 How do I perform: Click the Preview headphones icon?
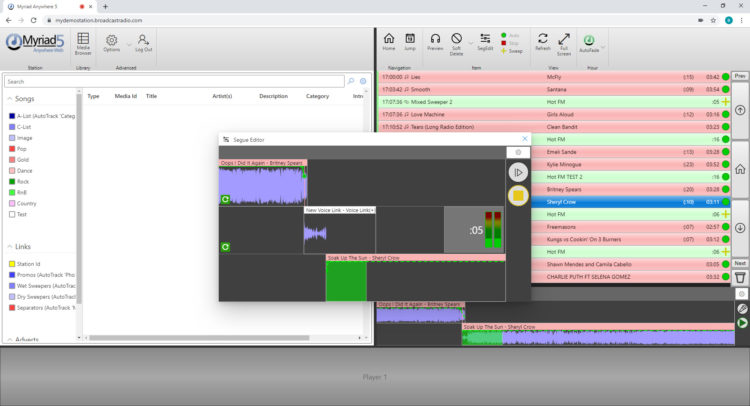435,42
